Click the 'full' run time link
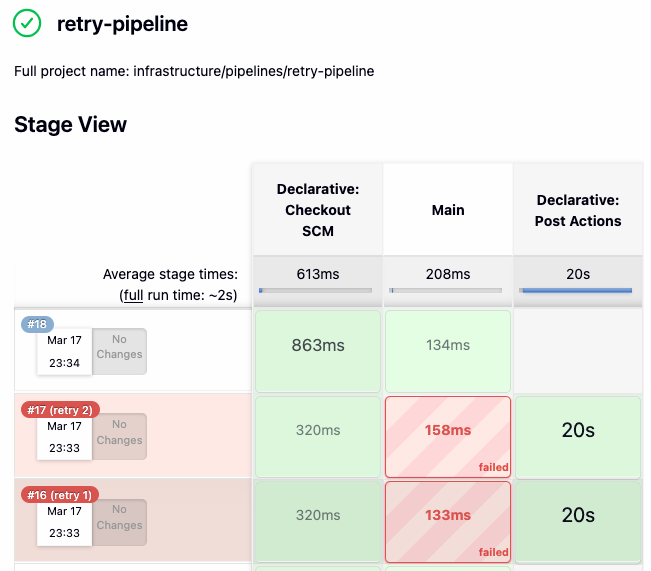The image size is (651, 571). 131,296
